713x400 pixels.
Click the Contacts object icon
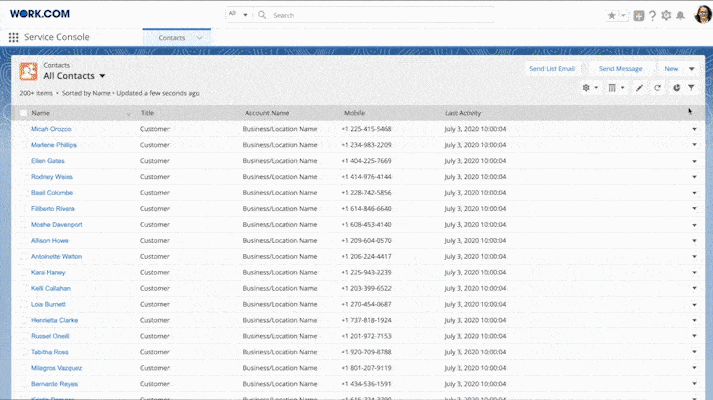coord(28,71)
